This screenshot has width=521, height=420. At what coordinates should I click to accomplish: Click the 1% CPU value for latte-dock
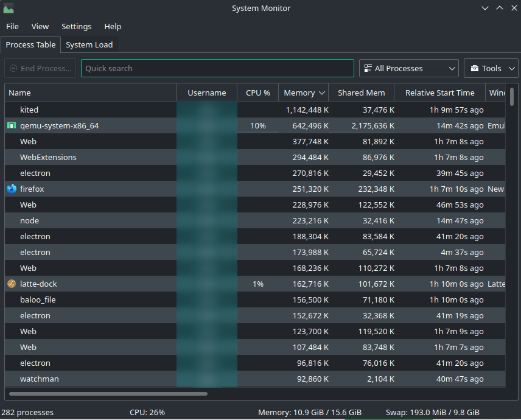(258, 284)
